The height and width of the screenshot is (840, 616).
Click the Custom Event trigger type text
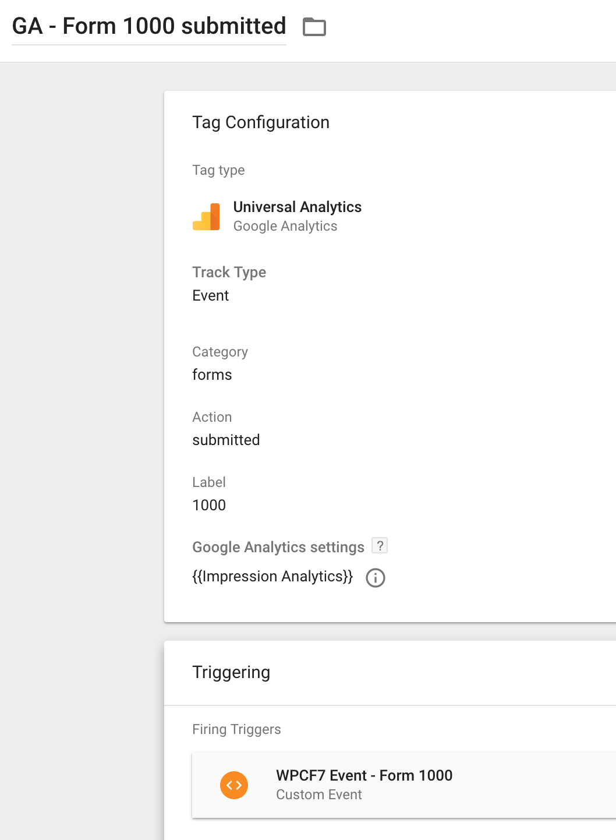[319, 795]
